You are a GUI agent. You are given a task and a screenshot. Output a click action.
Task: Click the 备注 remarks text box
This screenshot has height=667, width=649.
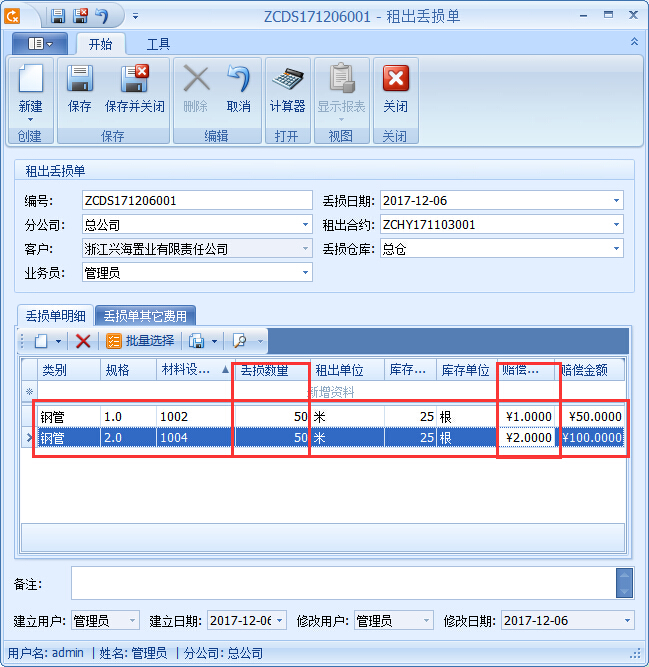coord(344,583)
